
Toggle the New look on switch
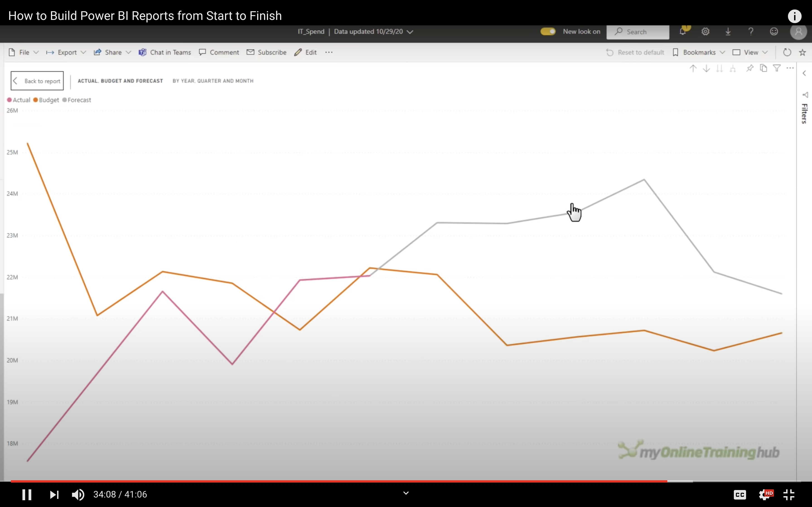click(x=548, y=31)
